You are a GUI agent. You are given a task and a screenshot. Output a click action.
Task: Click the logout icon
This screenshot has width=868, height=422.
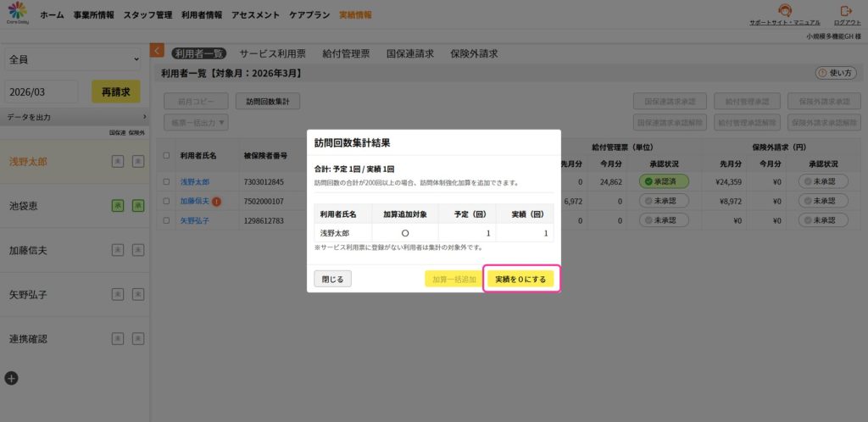pos(846,10)
